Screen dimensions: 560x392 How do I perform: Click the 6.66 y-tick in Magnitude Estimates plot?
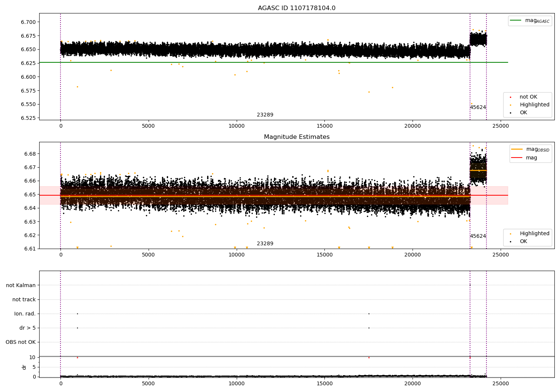pyautogui.click(x=30, y=181)
